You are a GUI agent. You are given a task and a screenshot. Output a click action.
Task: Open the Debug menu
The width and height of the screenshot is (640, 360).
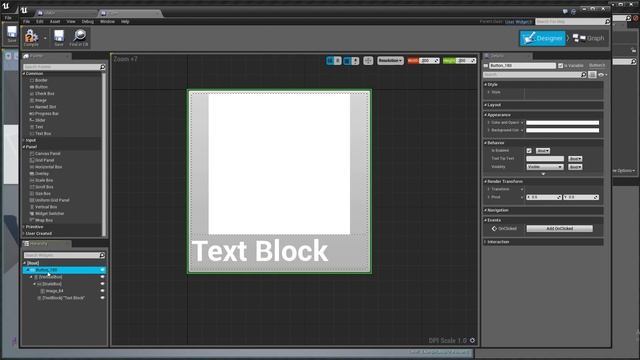87,22
